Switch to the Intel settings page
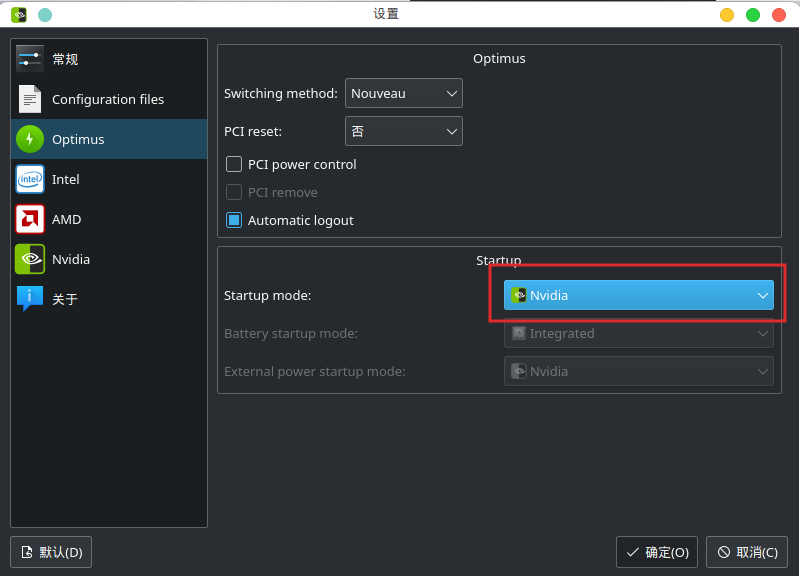800x576 pixels. click(109, 179)
